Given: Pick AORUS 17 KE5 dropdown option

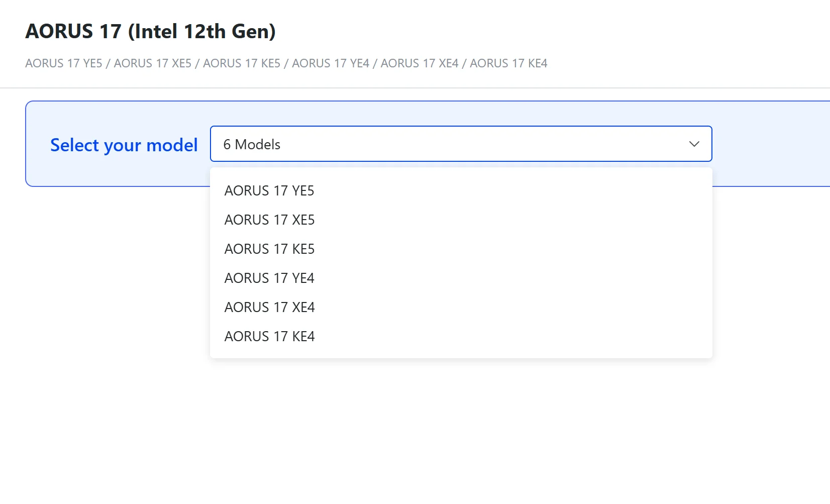Looking at the screenshot, I should click(269, 249).
